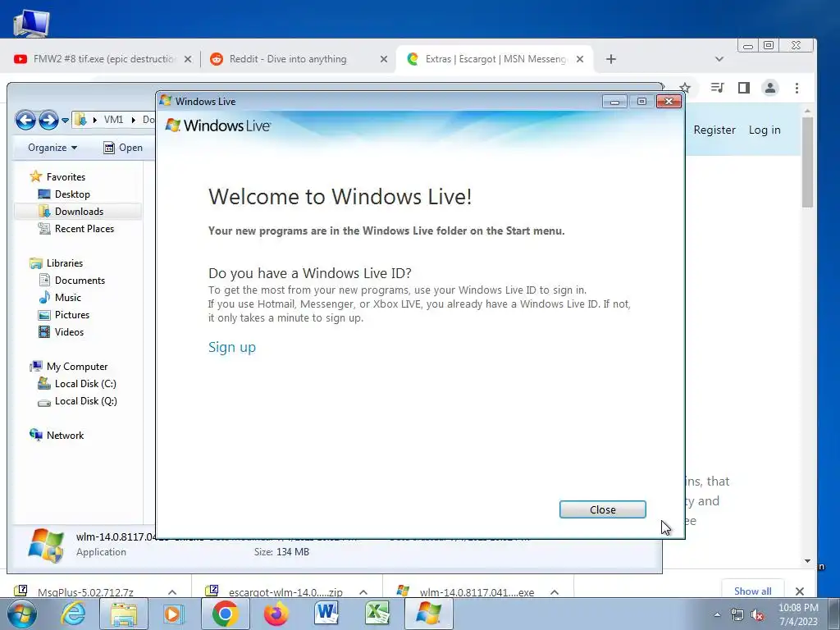Close the YouTube tab

click(x=188, y=59)
